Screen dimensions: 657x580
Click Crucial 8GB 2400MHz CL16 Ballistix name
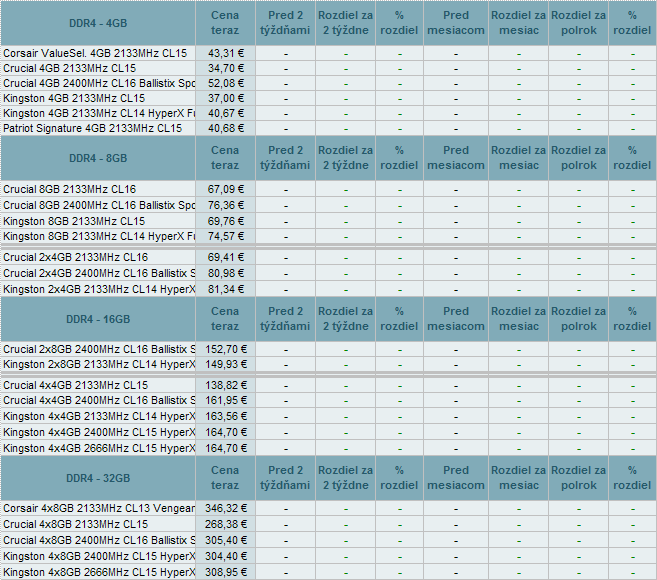pyautogui.click(x=99, y=205)
